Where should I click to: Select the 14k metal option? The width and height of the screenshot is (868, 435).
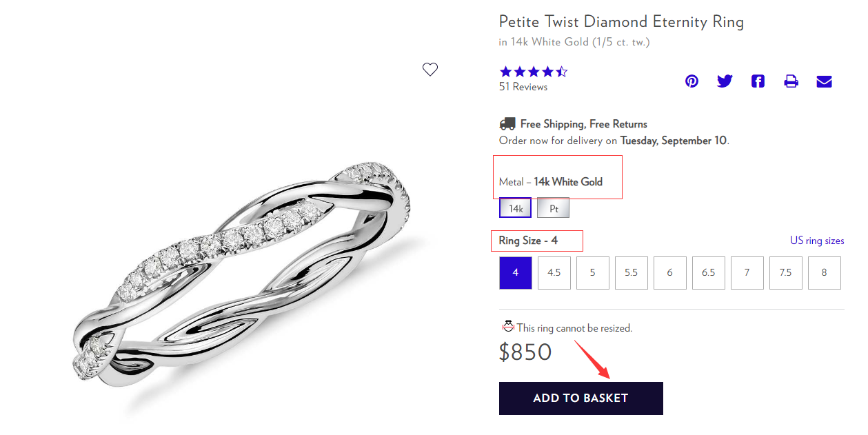coord(516,208)
